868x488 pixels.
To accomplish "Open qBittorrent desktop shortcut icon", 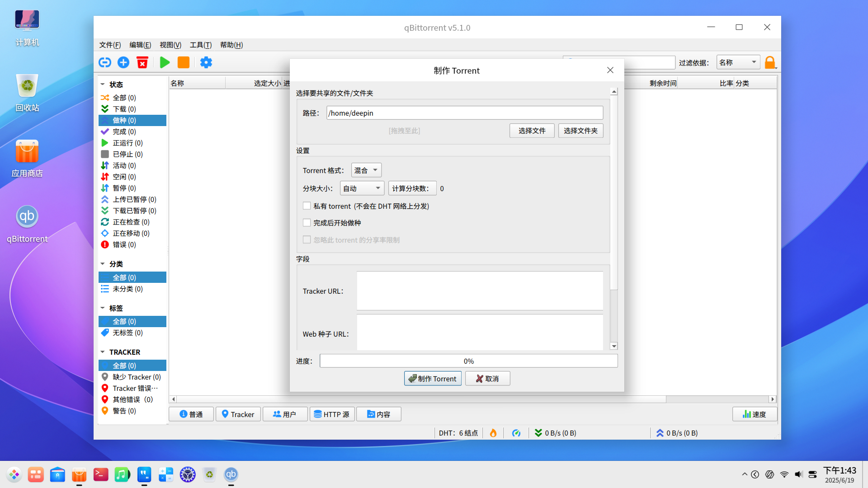I will pyautogui.click(x=27, y=216).
